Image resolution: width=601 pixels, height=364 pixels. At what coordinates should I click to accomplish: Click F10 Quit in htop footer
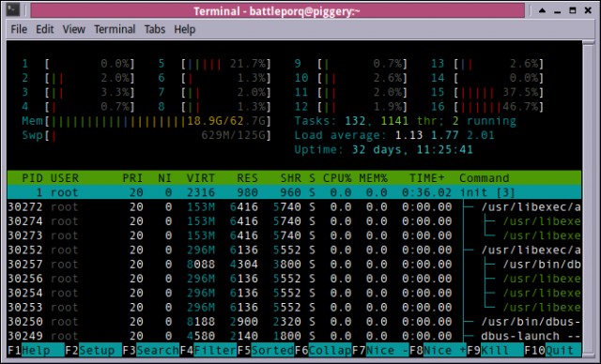point(553,350)
